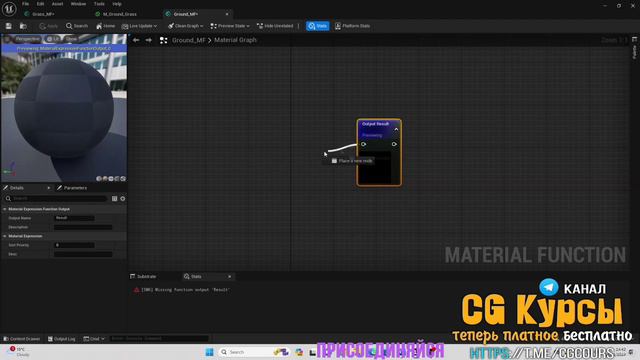Image resolution: width=640 pixels, height=360 pixels.
Task: Click the Output Result node output pin
Action: coord(394,144)
